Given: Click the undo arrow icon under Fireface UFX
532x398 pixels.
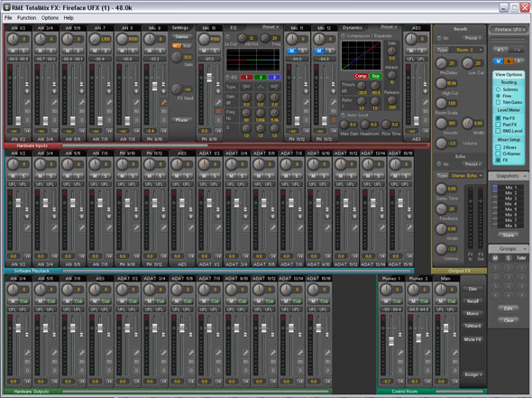Looking at the screenshot, I should 500,50.
